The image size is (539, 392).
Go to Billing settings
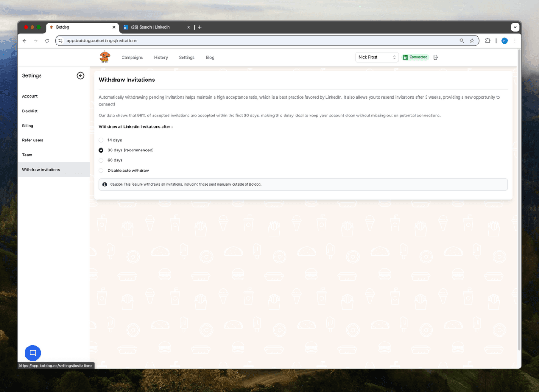pos(28,126)
